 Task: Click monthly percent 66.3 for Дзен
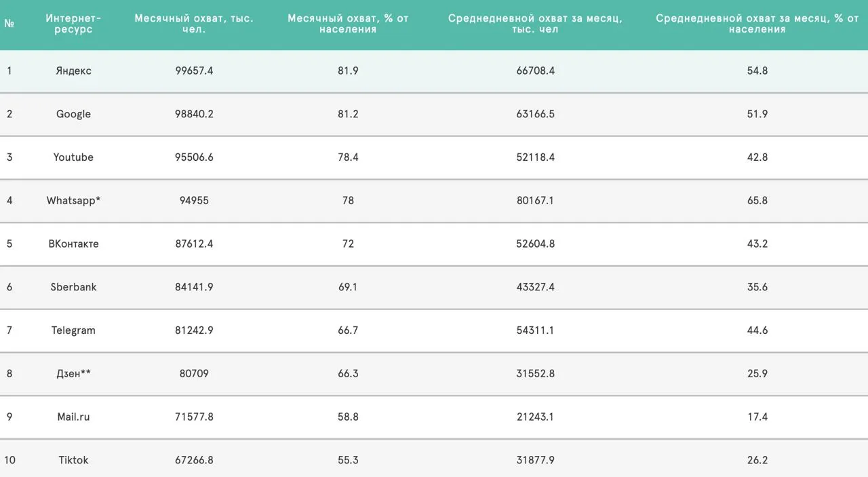point(348,374)
